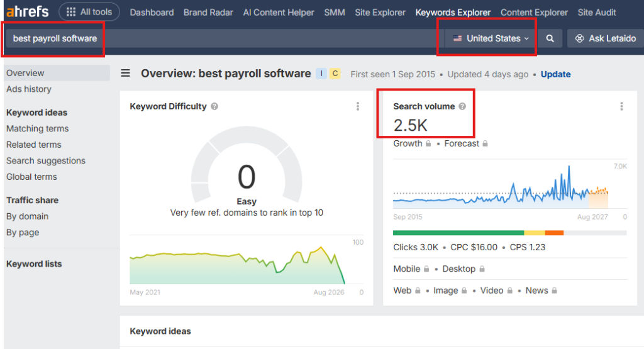Click the Desktop locked option
This screenshot has width=644, height=349.
(464, 269)
